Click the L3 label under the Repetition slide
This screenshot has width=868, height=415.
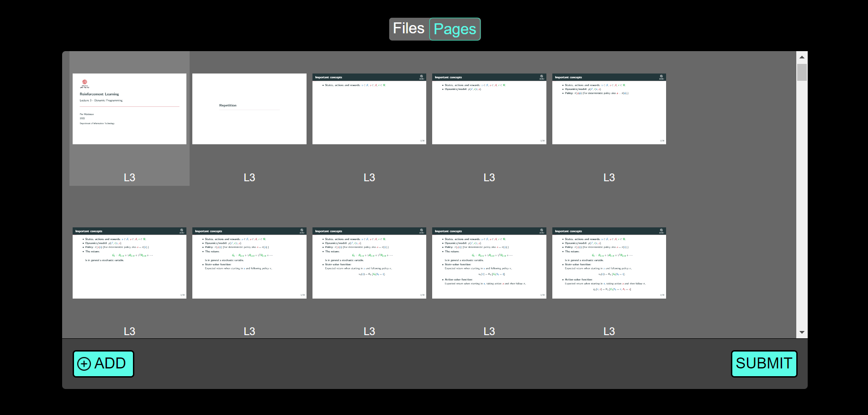point(249,178)
